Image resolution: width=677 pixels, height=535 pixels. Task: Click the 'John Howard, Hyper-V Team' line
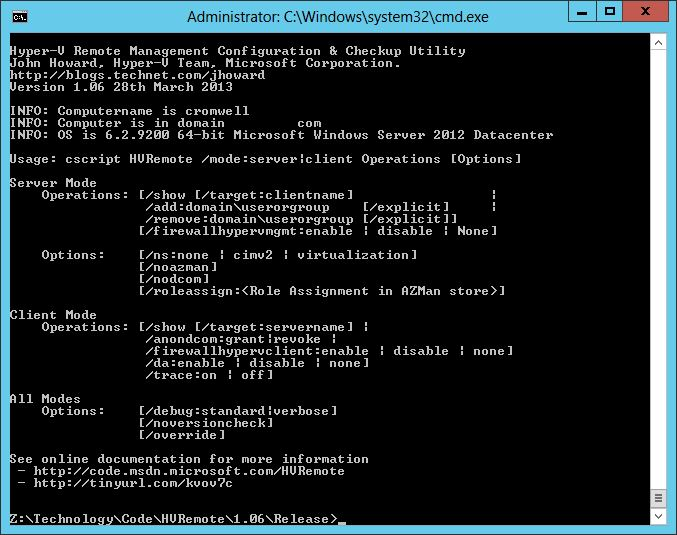click(205, 63)
